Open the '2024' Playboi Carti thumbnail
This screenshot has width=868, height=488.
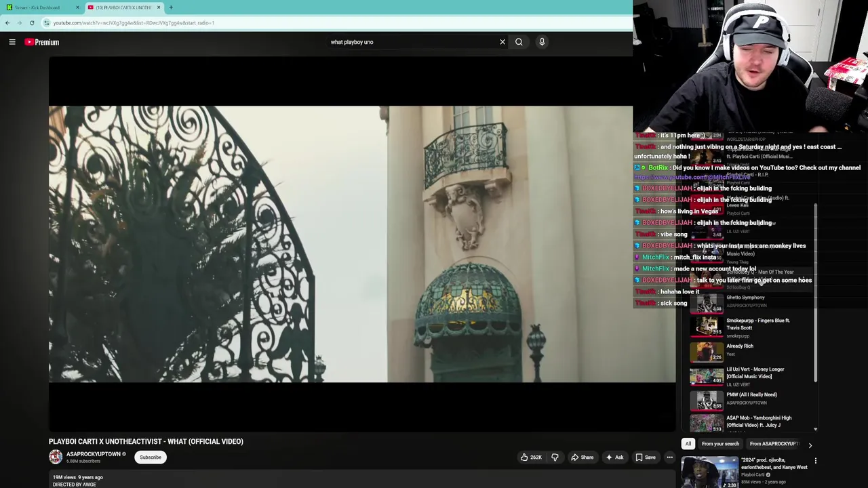[710, 472]
